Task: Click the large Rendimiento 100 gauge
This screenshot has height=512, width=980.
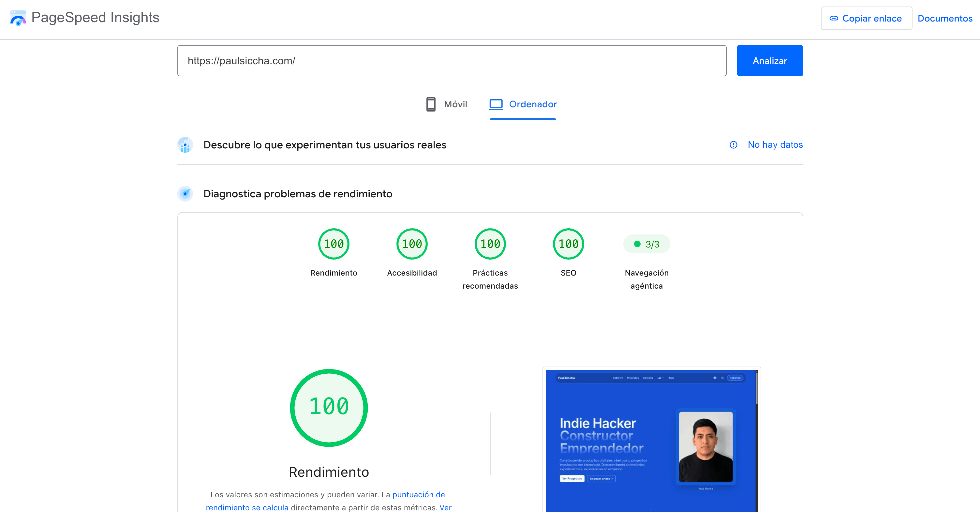Action: tap(329, 408)
